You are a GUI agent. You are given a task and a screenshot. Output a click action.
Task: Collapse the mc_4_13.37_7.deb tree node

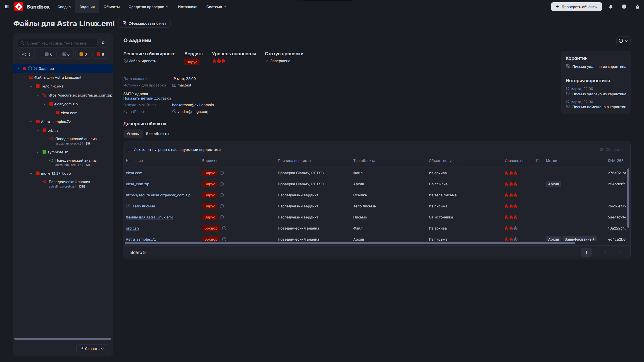tap(31, 173)
